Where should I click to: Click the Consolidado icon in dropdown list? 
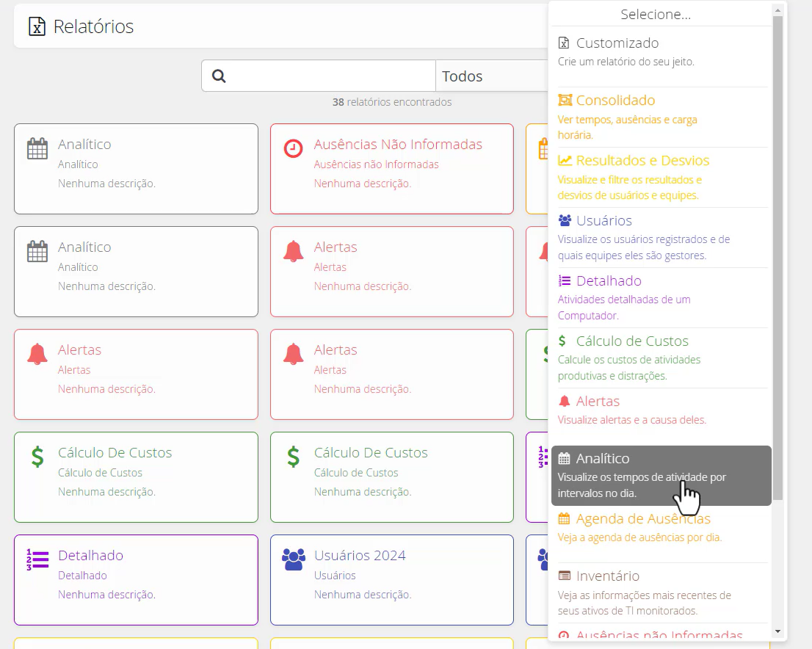pyautogui.click(x=565, y=100)
